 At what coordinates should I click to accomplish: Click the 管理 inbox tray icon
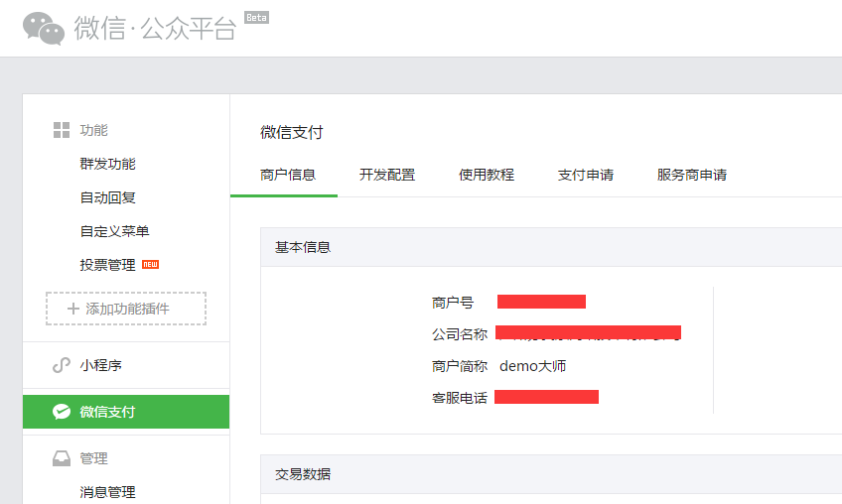pos(62,458)
